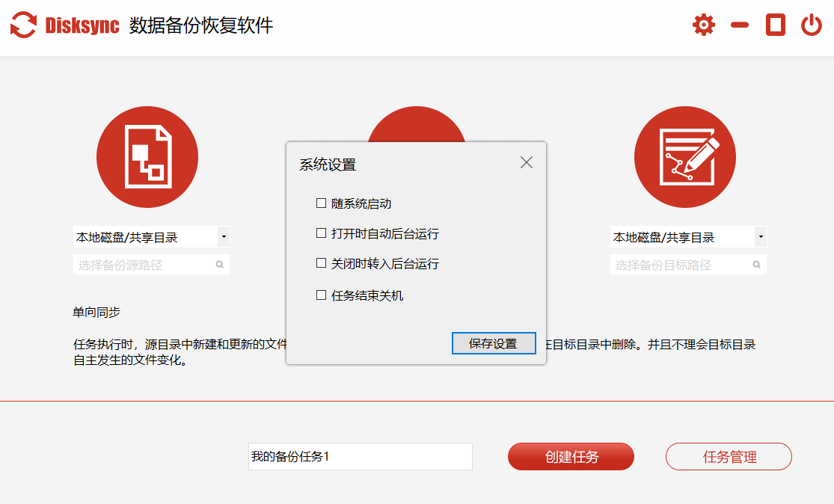The image size is (834, 504).
Task: Click the maximize window square icon
Action: [x=776, y=25]
